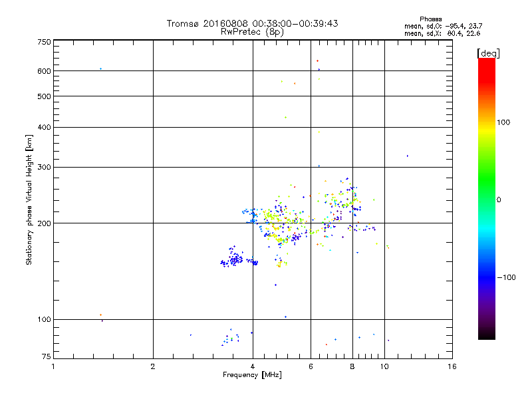Click the lone blue point right of 10 MHz
Image resolution: width=532 pixels, height=399 pixels.
tap(408, 156)
